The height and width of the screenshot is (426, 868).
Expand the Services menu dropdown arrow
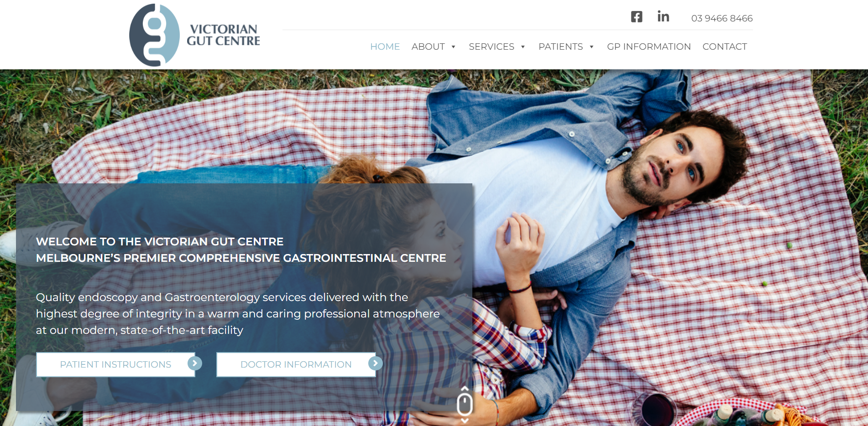pyautogui.click(x=523, y=47)
